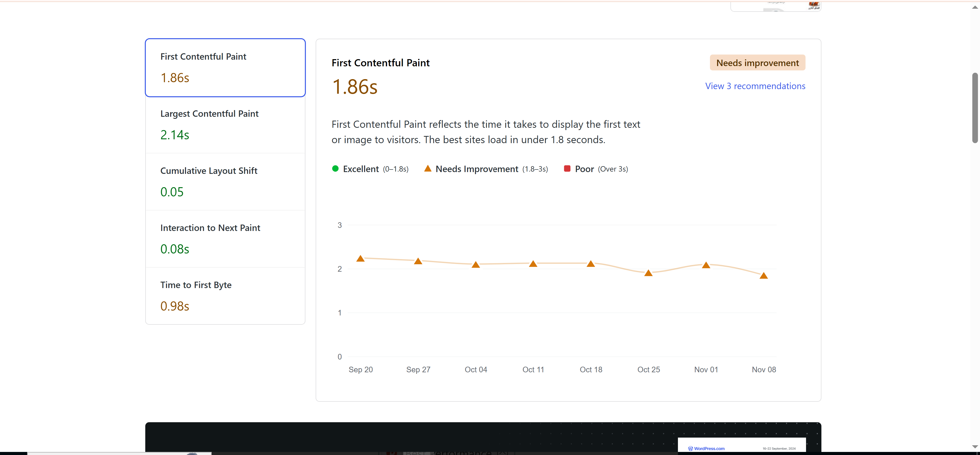
Task: Select the Oct 11 chart data marker
Action: coord(533,264)
